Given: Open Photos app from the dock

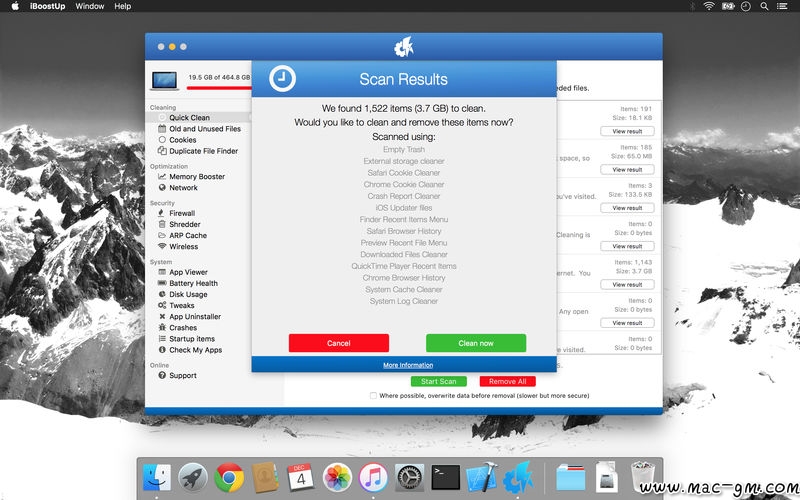Looking at the screenshot, I should coord(337,478).
